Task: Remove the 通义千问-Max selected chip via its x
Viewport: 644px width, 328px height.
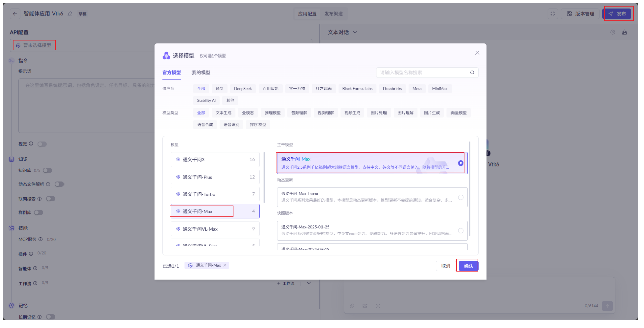Action: (225, 265)
